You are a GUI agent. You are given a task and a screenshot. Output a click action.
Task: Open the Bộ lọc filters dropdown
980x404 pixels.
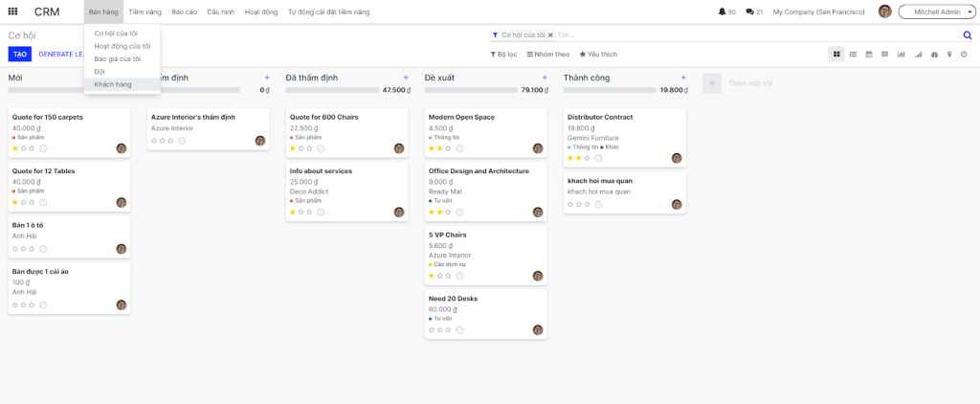503,55
